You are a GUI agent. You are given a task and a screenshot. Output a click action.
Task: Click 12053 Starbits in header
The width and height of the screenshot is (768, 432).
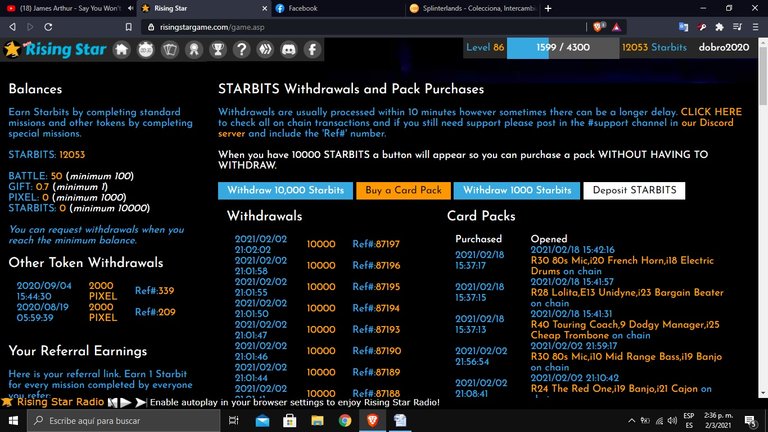pos(654,48)
